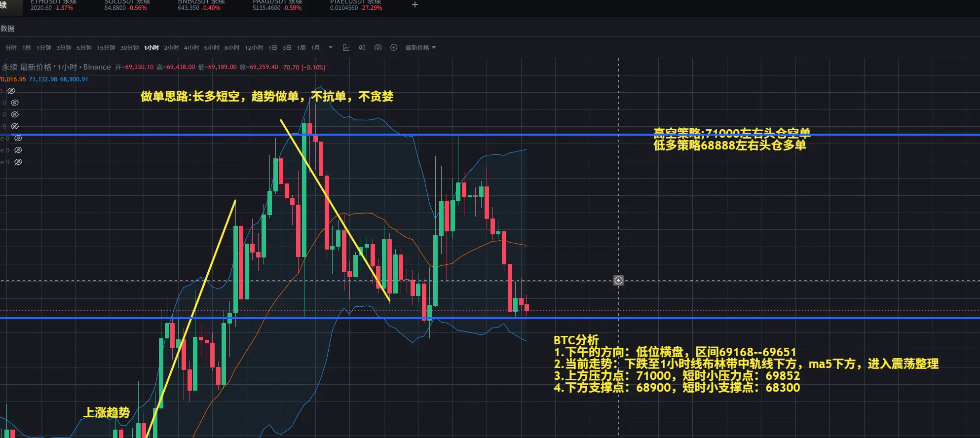Select the 30分钟 timeframe

click(130, 48)
